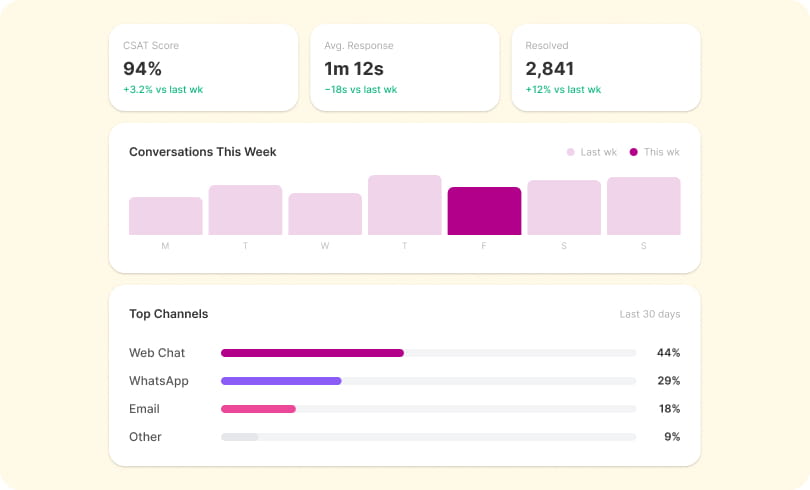The height and width of the screenshot is (490, 810).
Task: Click the This wk legend dot
Action: 633,152
